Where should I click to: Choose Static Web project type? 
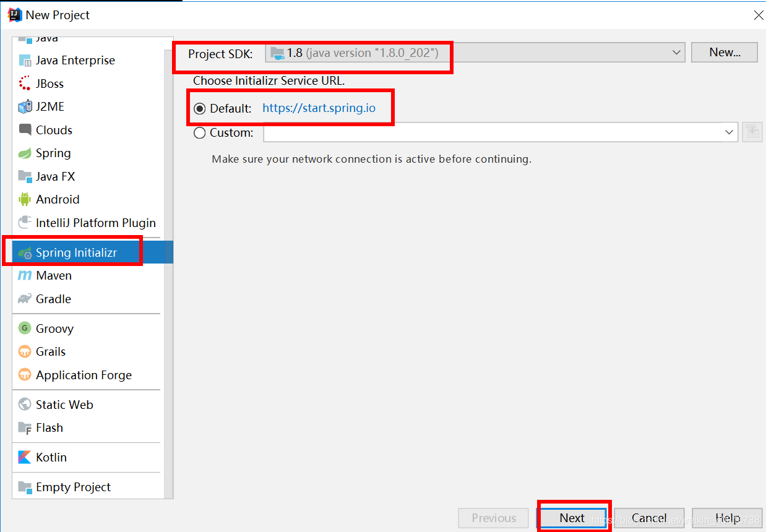click(x=64, y=405)
